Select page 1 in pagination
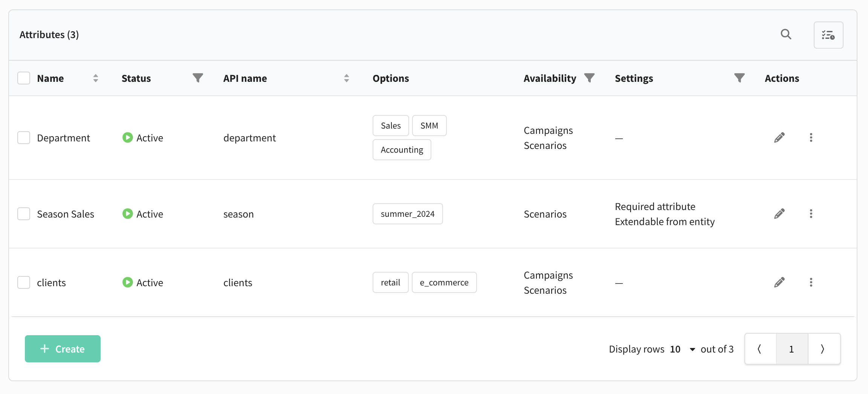Screen dimensions: 868x394 click(x=792, y=349)
